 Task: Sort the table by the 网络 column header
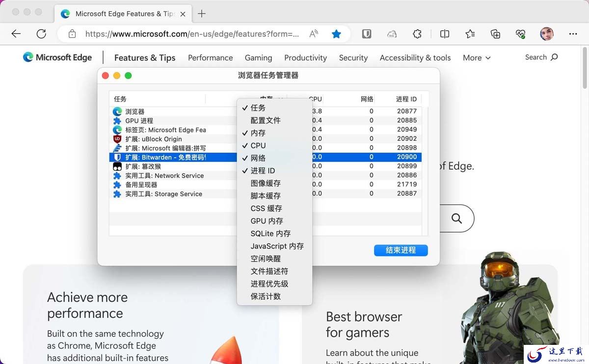(x=349, y=99)
